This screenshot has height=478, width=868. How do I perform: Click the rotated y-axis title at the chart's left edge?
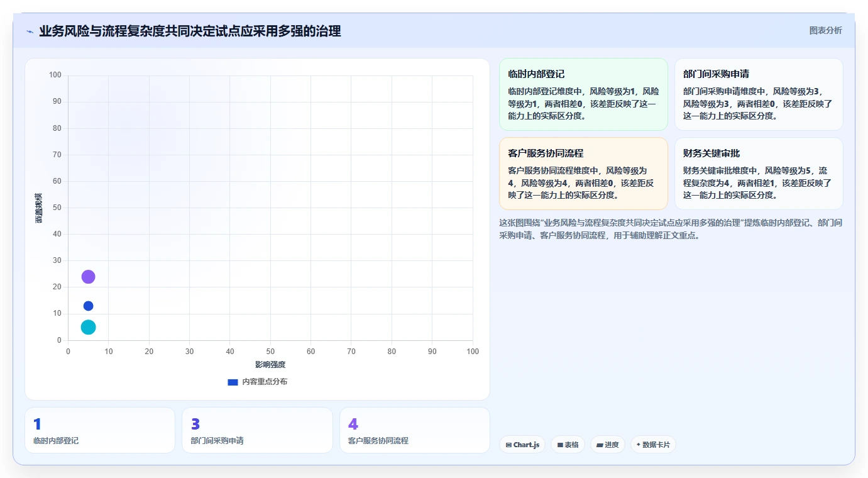point(38,208)
